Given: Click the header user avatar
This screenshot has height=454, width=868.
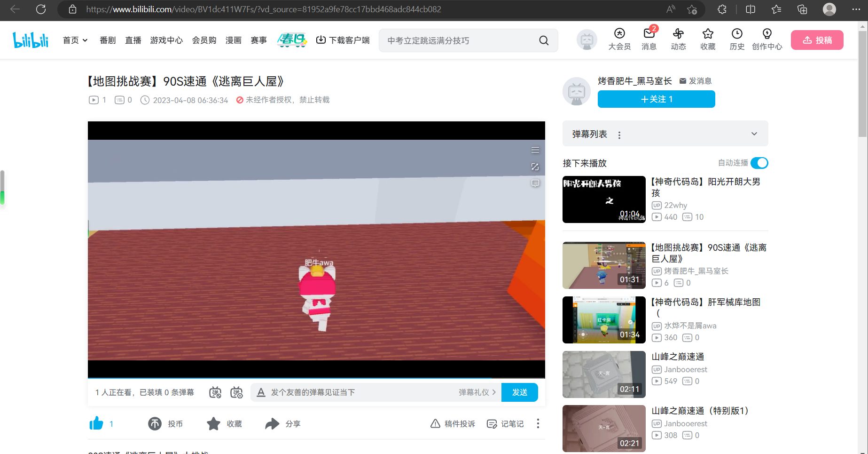Looking at the screenshot, I should pyautogui.click(x=587, y=40).
